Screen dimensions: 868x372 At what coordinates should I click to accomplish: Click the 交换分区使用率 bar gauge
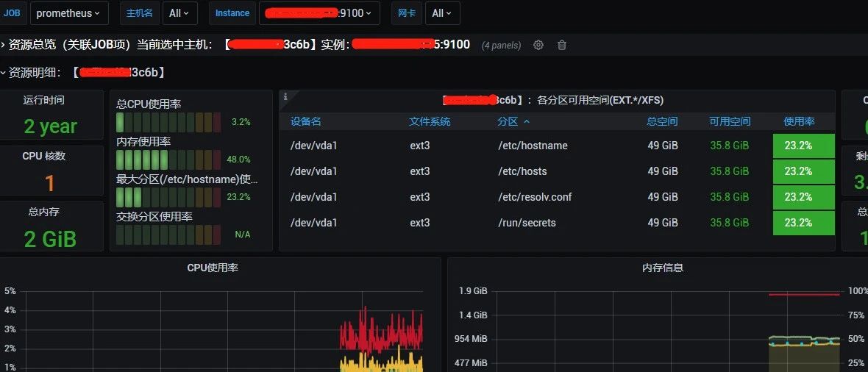168,235
